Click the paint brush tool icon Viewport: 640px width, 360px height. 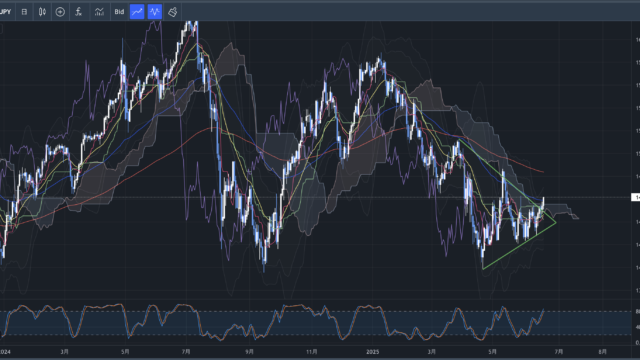(173, 12)
